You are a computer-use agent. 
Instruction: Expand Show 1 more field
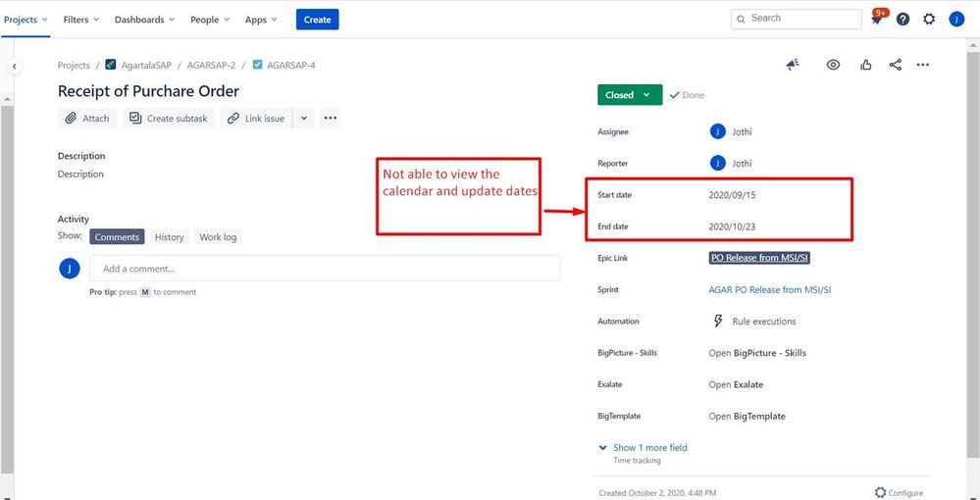coord(649,448)
